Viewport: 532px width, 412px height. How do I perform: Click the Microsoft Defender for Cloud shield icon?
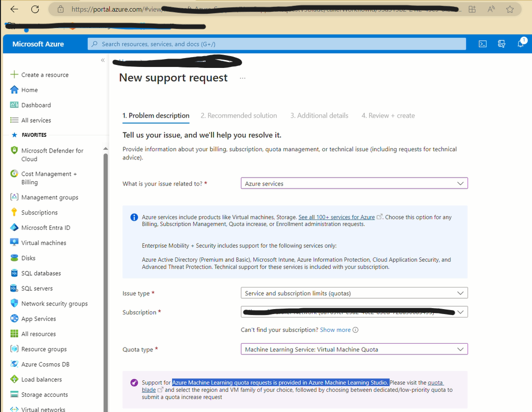pos(14,150)
